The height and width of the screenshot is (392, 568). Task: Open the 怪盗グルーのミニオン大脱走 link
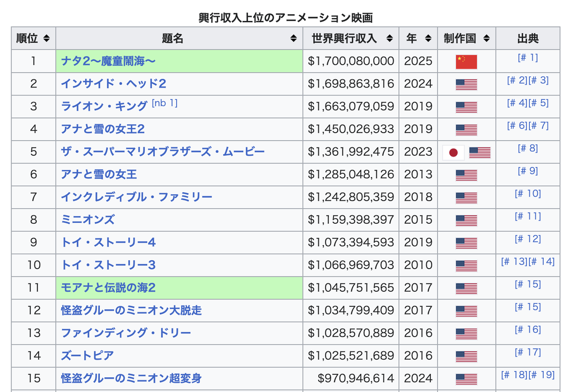(131, 310)
